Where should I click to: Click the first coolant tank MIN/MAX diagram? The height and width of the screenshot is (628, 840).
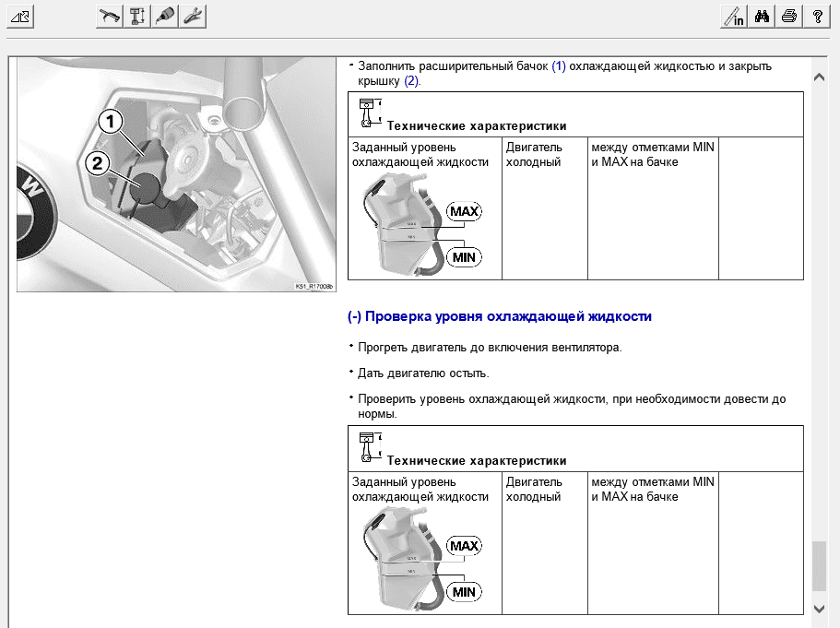click(420, 223)
